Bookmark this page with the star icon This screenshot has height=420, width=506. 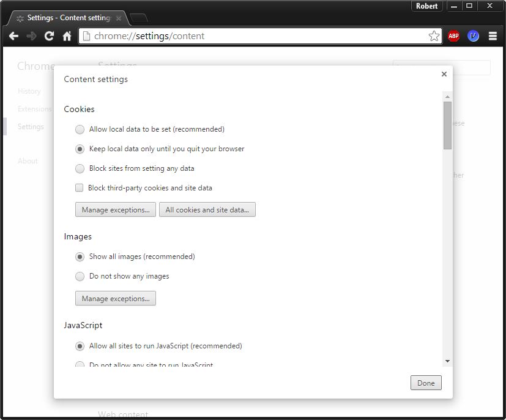434,36
